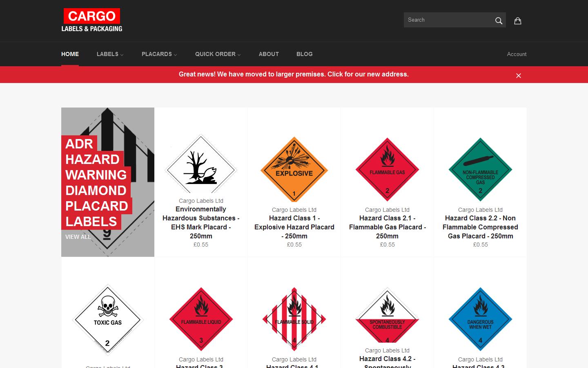Click the search magnifier icon
The width and height of the screenshot is (588, 368).
coord(499,20)
